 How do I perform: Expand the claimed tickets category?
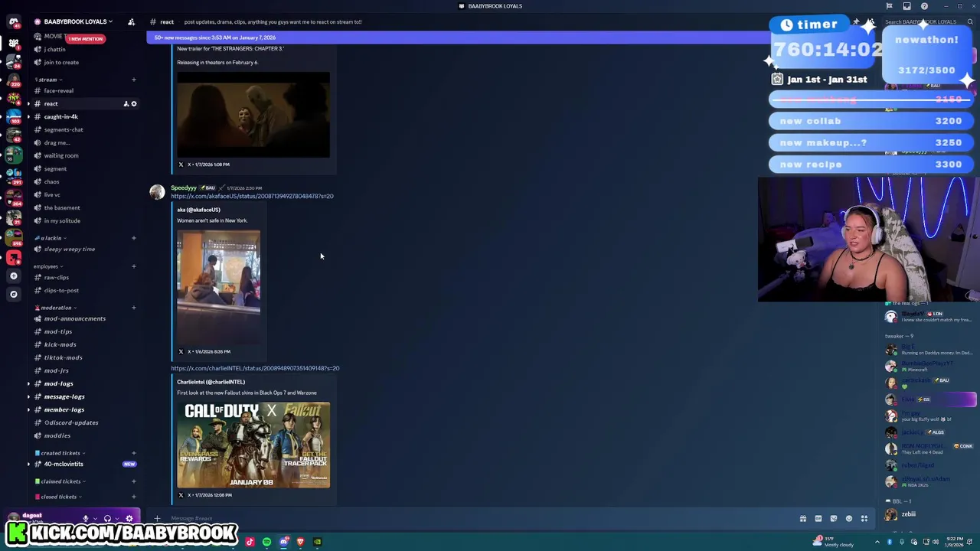coord(60,481)
